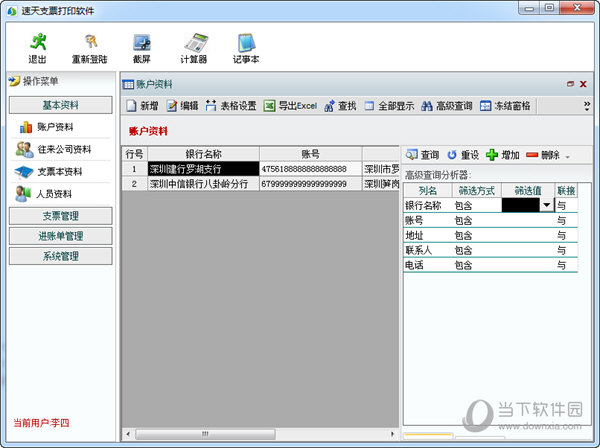This screenshot has height=448, width=600.
Task: Click the 账户资料 panel title tab
Action: coord(147,84)
